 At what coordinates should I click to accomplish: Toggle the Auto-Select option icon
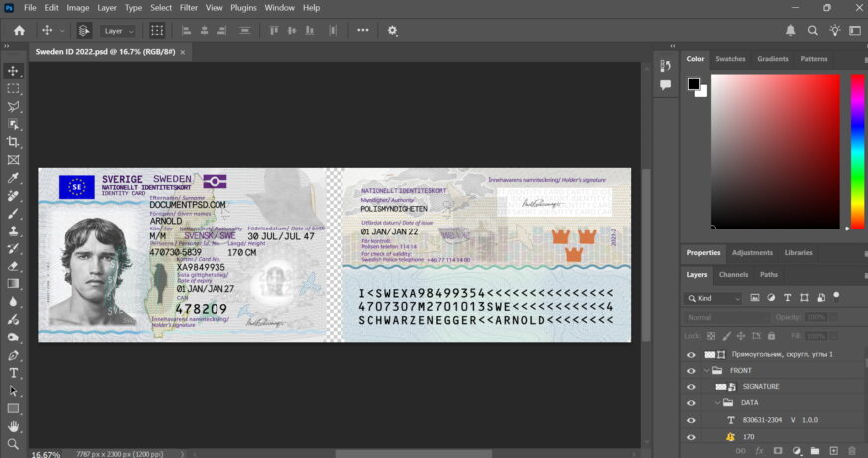click(84, 31)
